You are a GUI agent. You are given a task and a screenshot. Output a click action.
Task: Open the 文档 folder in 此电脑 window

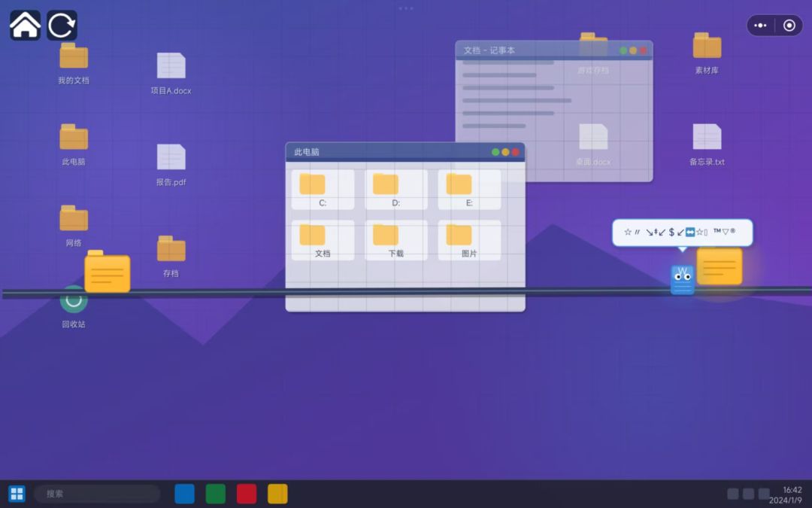click(323, 241)
